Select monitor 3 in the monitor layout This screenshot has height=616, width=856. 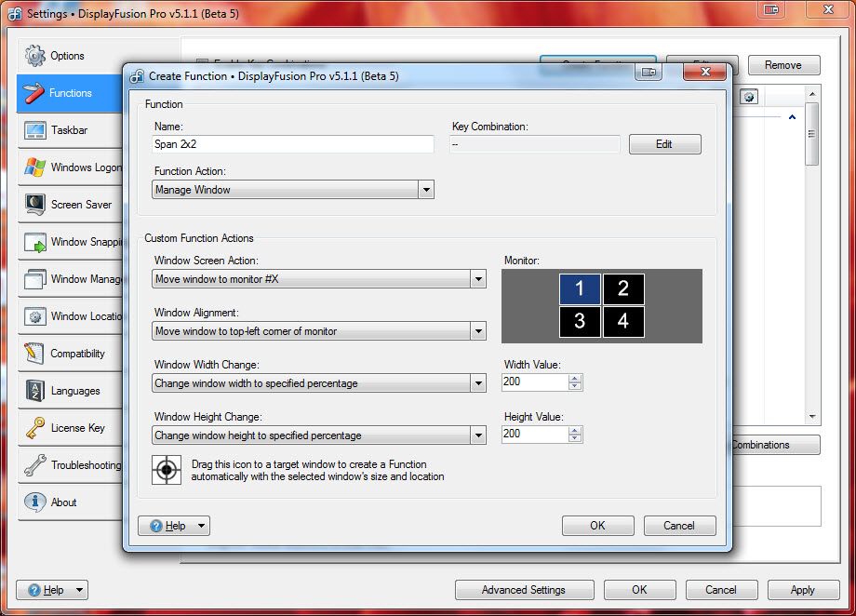coord(580,323)
